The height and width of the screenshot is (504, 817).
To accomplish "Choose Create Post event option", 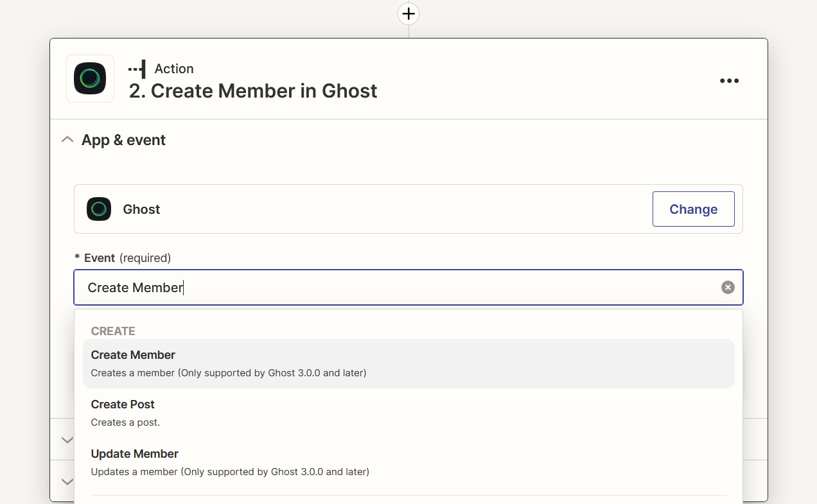I will click(409, 413).
